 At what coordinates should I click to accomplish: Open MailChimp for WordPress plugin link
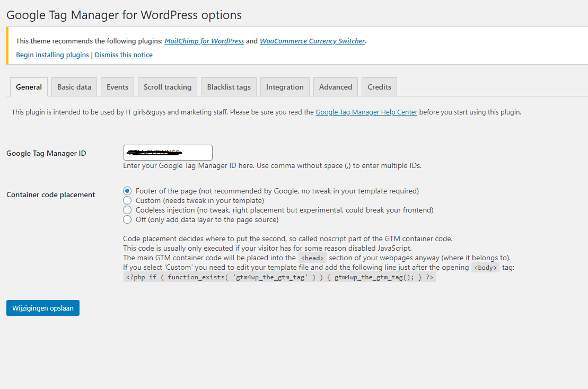(204, 41)
